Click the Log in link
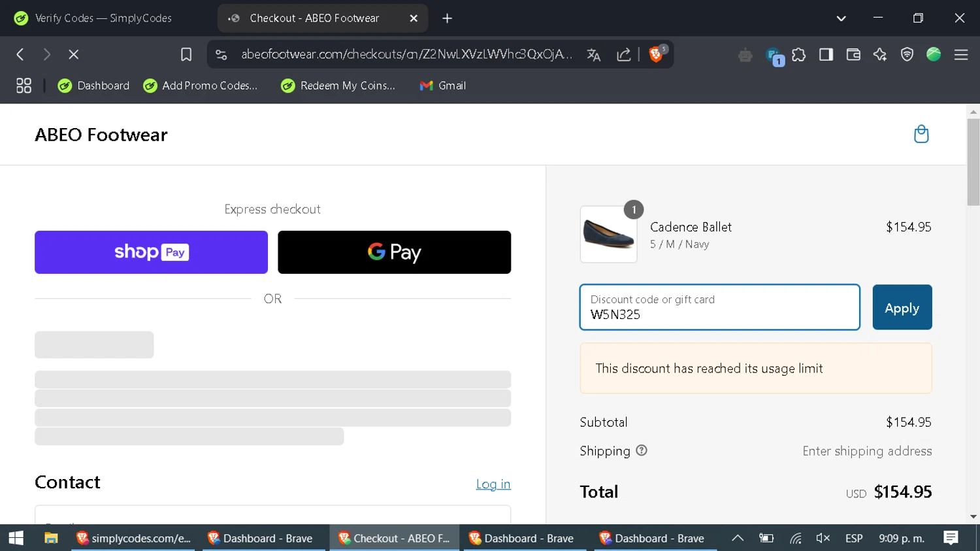Screen dimensions: 980x551 (x=493, y=484)
